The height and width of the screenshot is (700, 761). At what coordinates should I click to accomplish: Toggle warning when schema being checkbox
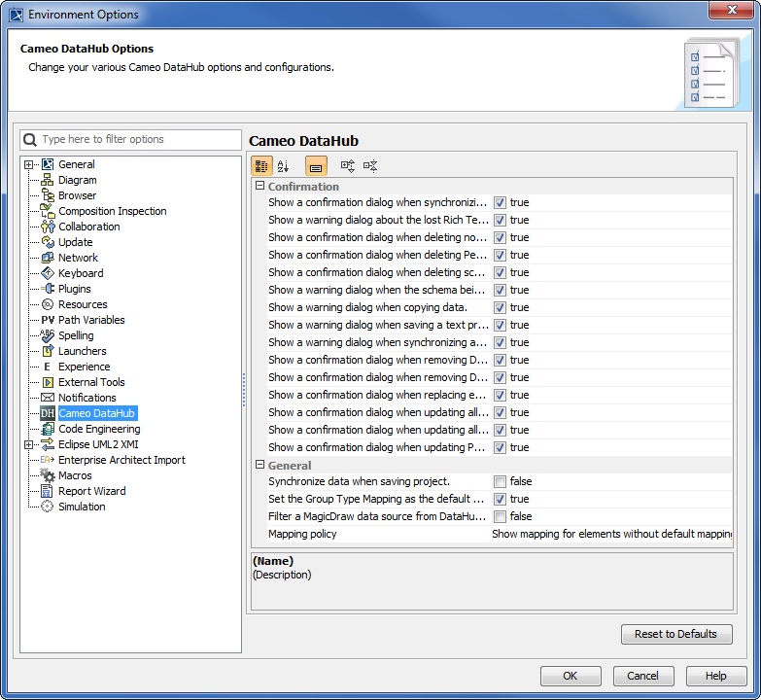[500, 291]
